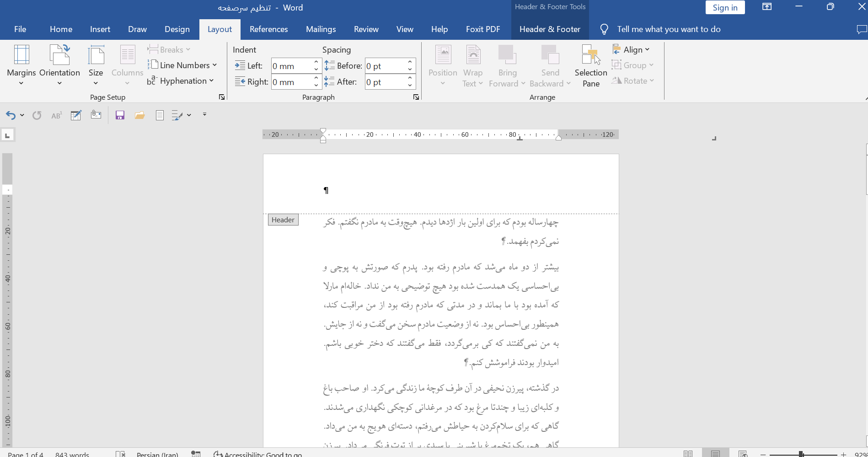Click the Undo icon in quick access toolbar
The width and height of the screenshot is (868, 457).
[11, 115]
